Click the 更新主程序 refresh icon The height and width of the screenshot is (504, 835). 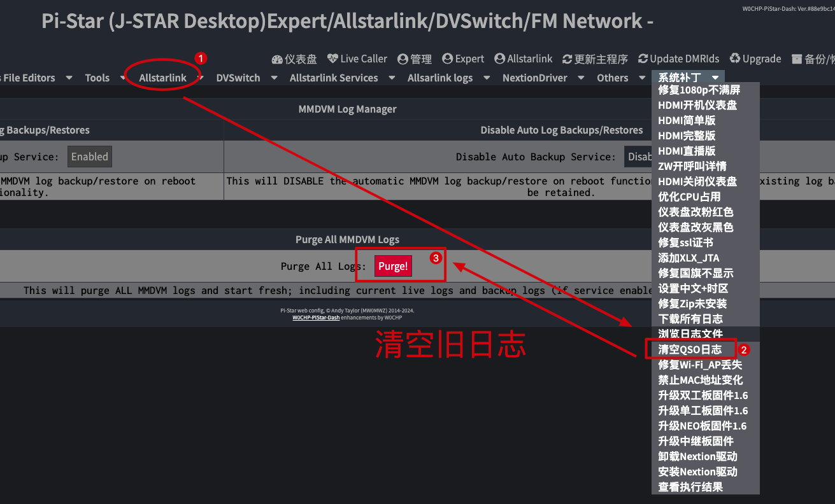pyautogui.click(x=567, y=59)
